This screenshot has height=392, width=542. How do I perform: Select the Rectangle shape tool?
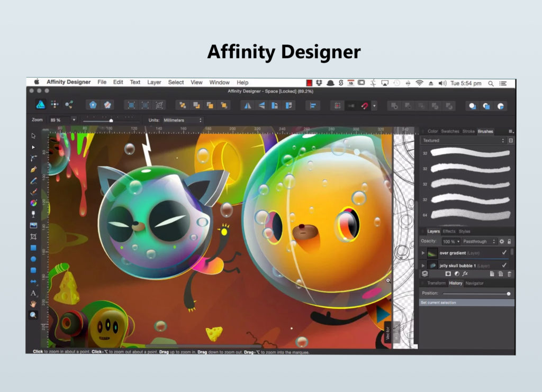coord(33,248)
